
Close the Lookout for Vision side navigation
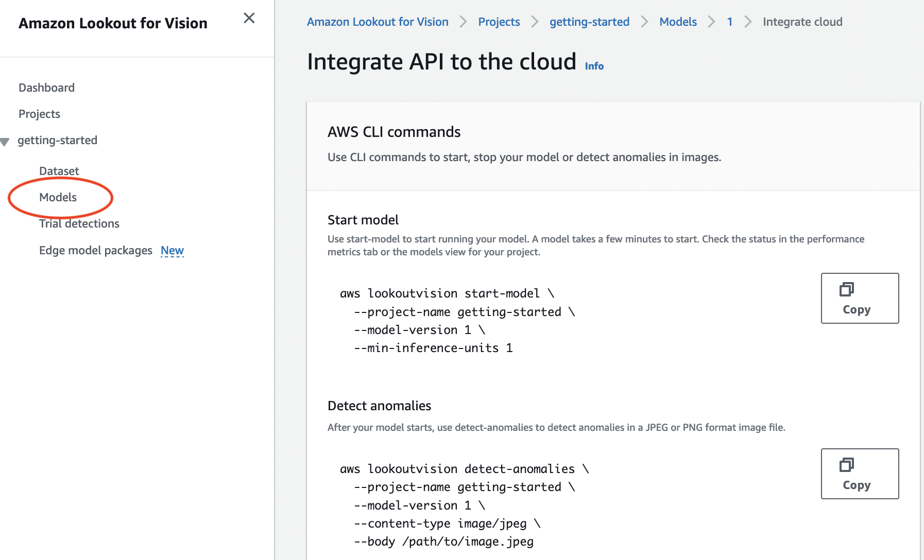[249, 18]
